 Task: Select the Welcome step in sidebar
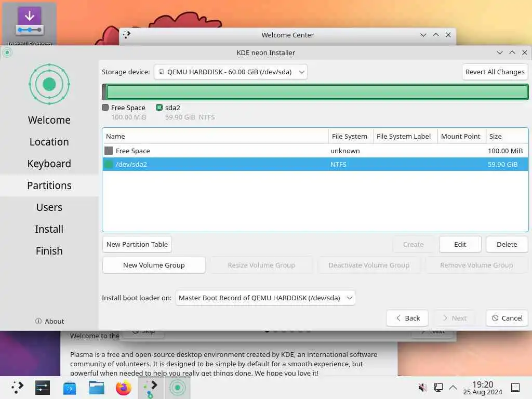pos(49,120)
